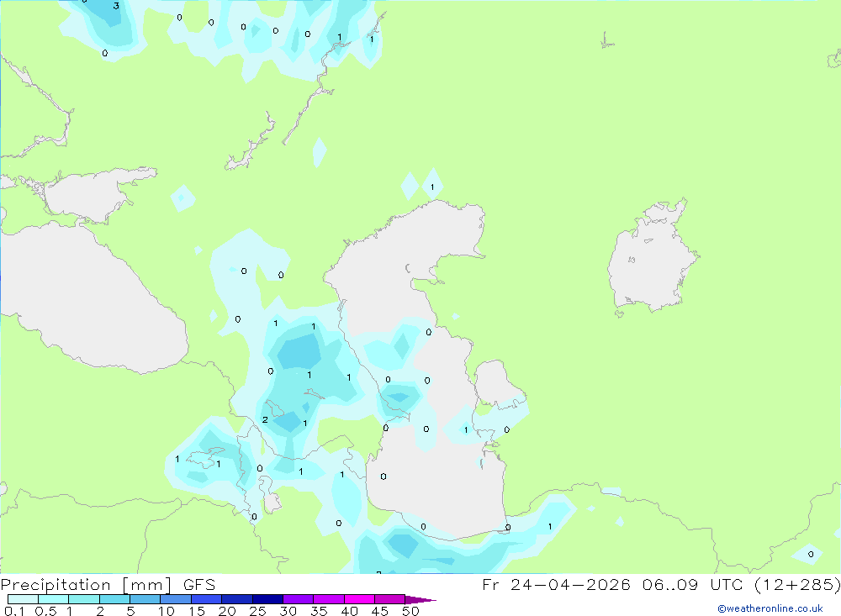Click the "3" precipitation value on map
Viewport: 841px width, 616px height.
[x=116, y=6]
